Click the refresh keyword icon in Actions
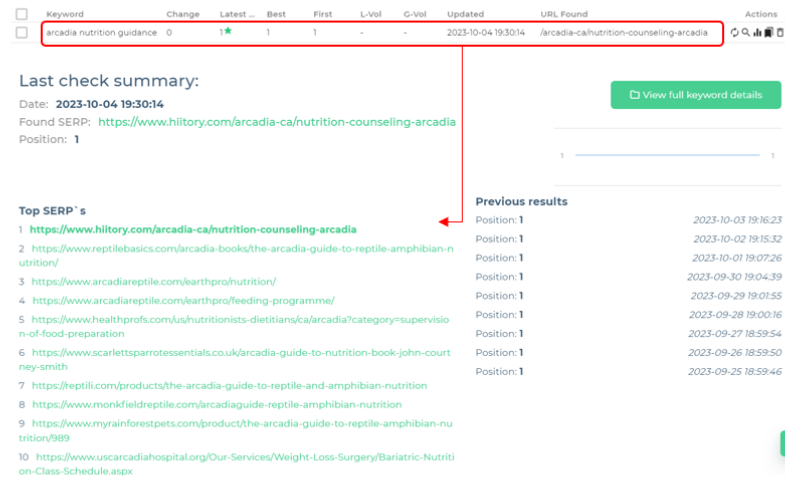This screenshot has width=785, height=482. [x=735, y=33]
